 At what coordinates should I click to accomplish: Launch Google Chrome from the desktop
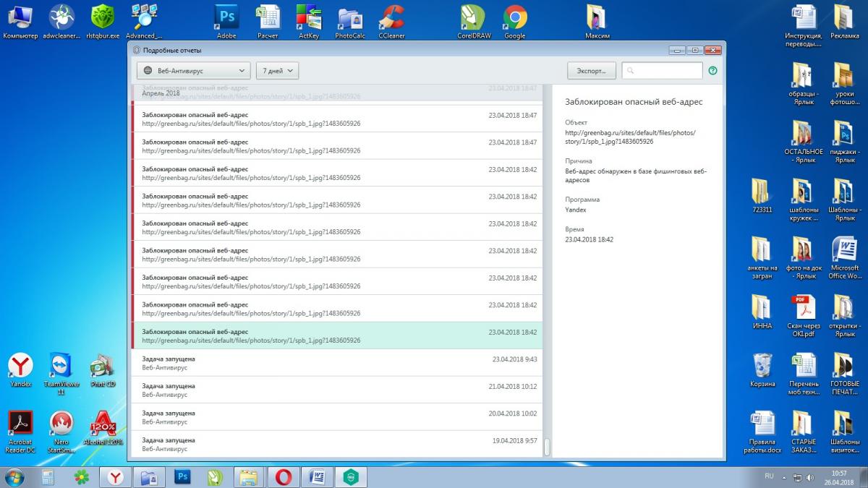coord(515,21)
